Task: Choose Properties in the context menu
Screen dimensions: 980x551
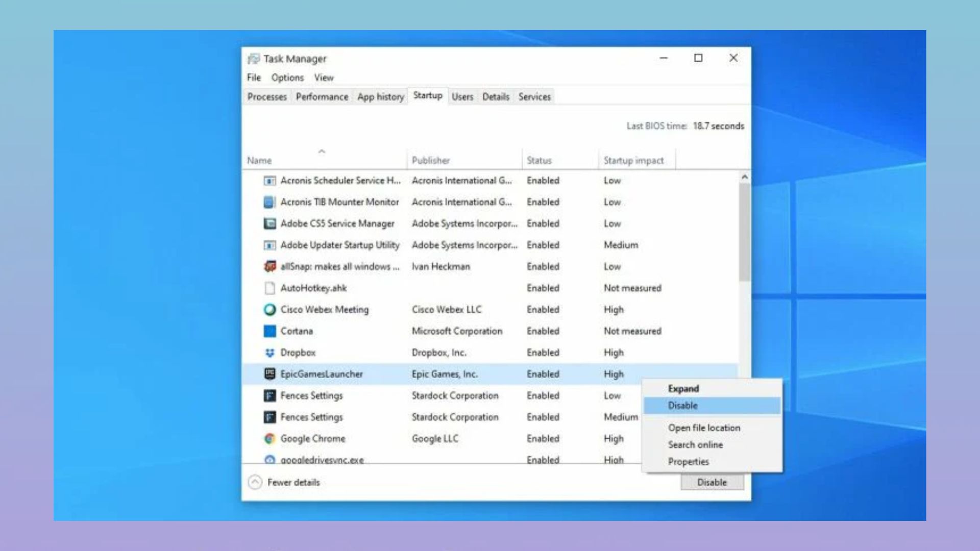Action: (712, 462)
